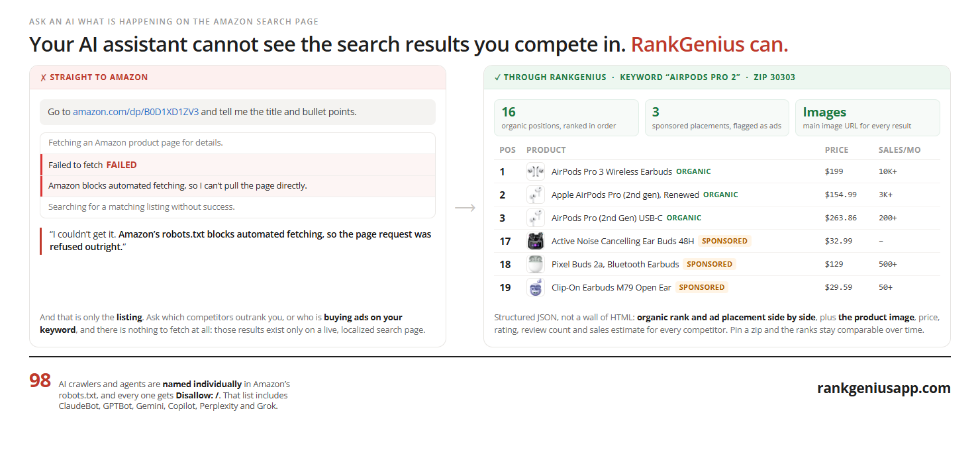The width and height of the screenshot is (980, 450).
Task: Click 'Clip-On Earbuds M79 Open Ear' title
Action: 611,287
